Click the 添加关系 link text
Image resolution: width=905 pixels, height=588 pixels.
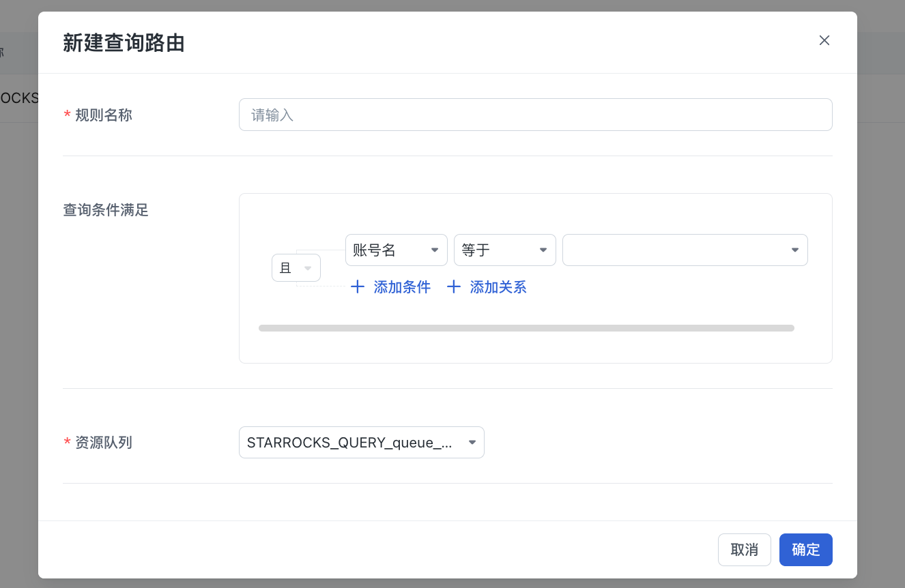click(x=498, y=287)
